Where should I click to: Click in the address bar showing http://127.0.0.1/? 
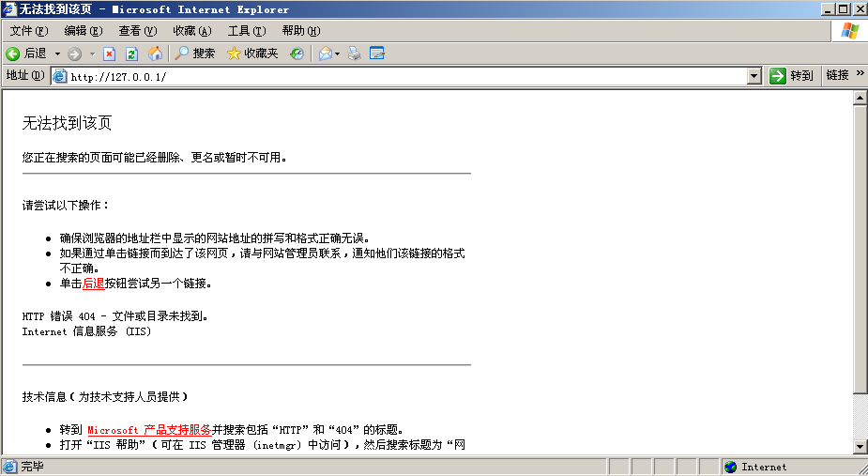[407, 76]
